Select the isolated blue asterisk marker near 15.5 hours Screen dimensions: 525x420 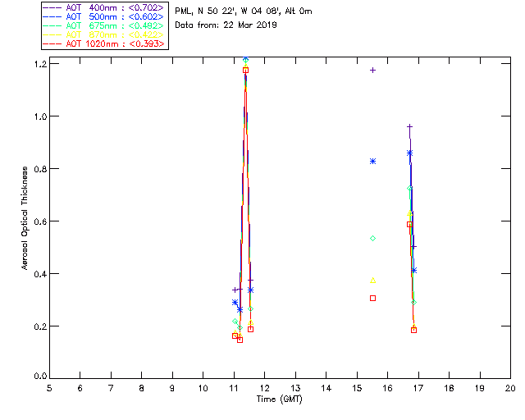pyautogui.click(x=372, y=161)
